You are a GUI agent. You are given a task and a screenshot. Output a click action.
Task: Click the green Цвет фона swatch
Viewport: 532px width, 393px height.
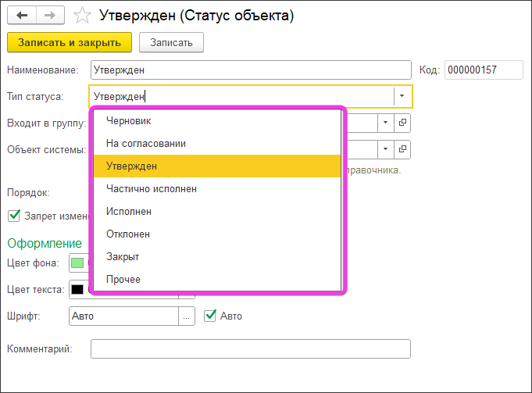(x=77, y=263)
